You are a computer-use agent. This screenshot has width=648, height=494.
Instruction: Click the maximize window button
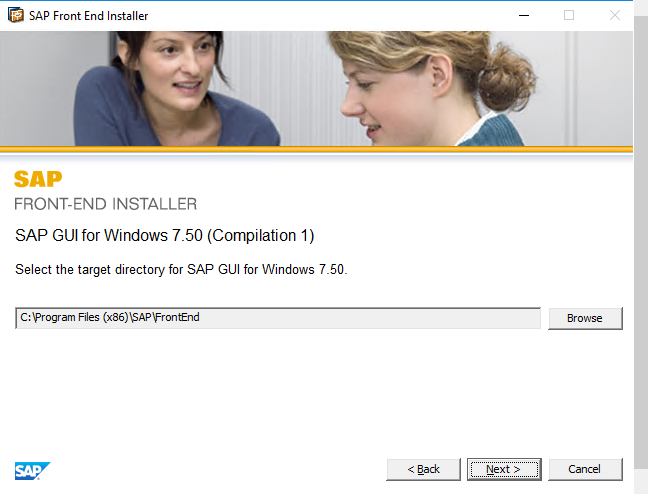pyautogui.click(x=569, y=15)
